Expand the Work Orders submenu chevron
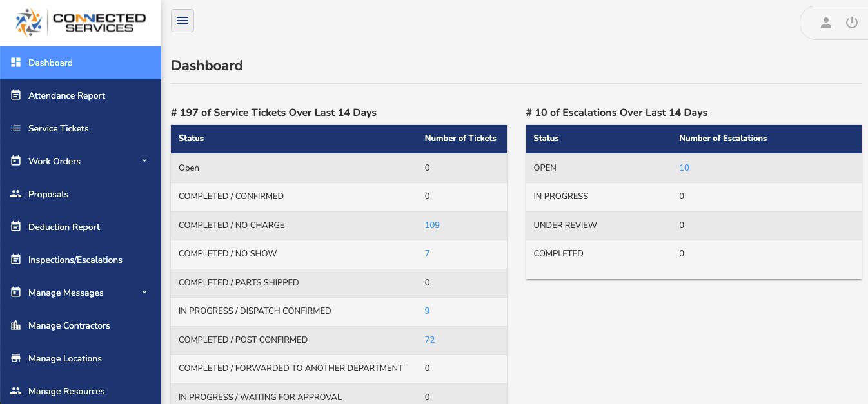Screen dimensions: 868x404 (x=144, y=160)
